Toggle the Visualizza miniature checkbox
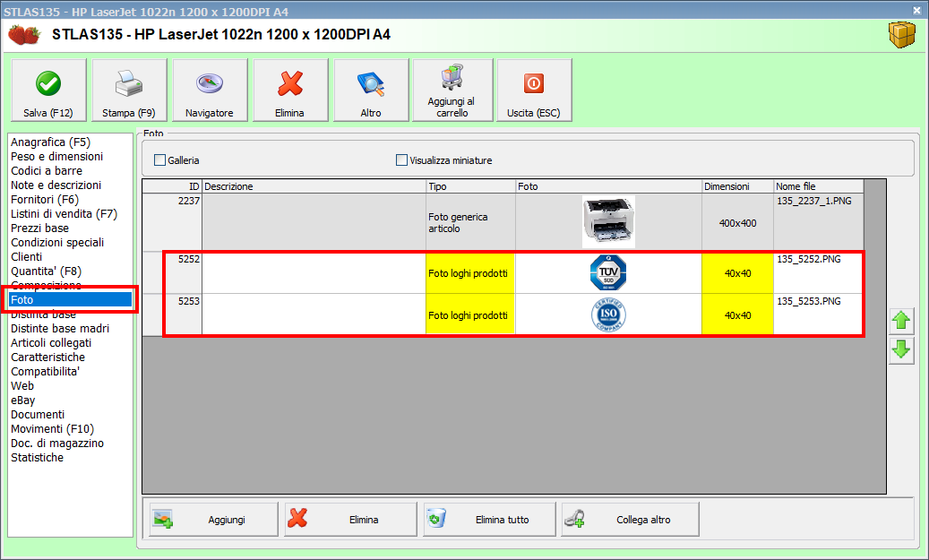This screenshot has height=560, width=929. tap(401, 160)
